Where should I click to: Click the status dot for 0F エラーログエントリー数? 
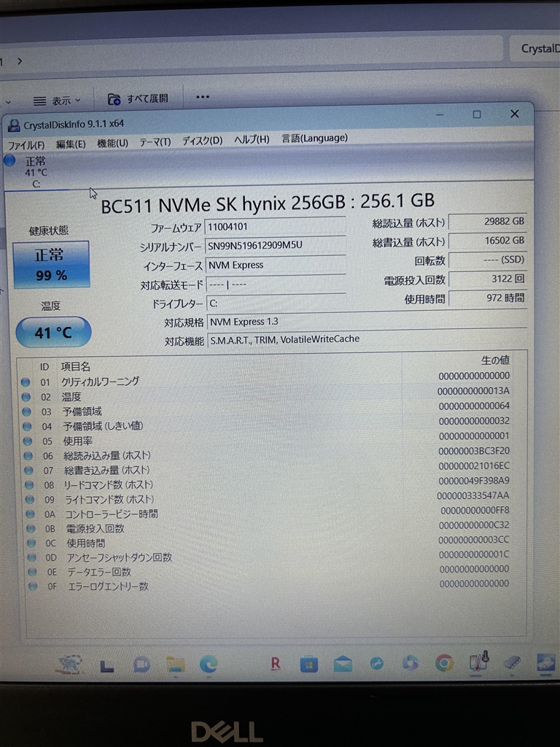pos(32,587)
